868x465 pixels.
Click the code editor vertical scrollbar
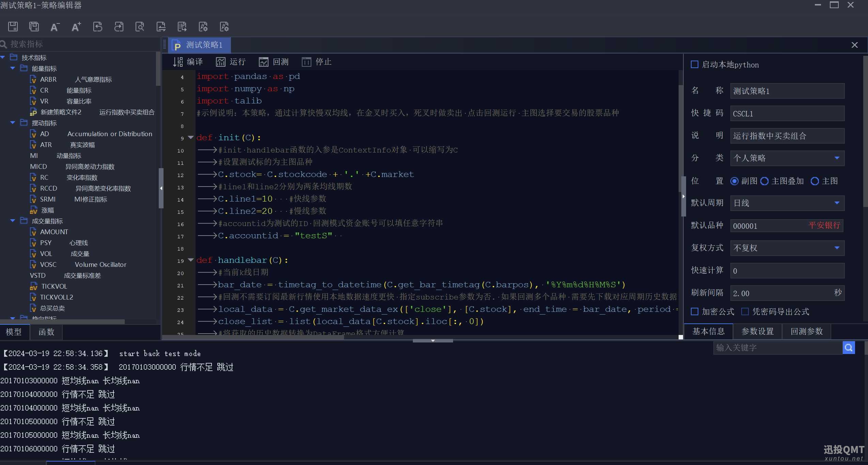[681, 138]
